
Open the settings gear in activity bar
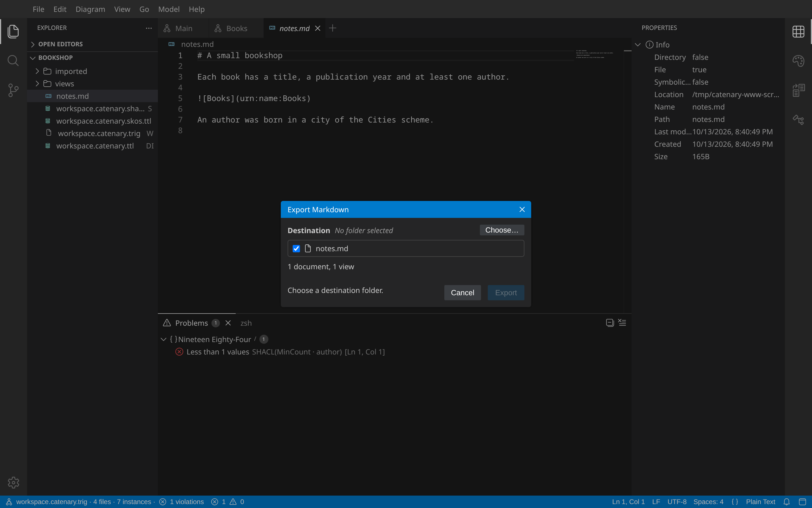14,483
